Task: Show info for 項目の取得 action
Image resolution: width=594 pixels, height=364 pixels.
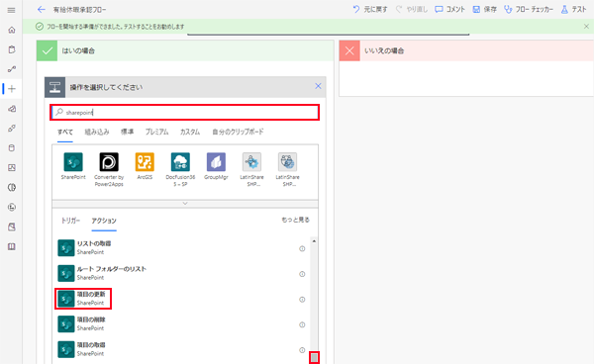Action: tap(302, 350)
